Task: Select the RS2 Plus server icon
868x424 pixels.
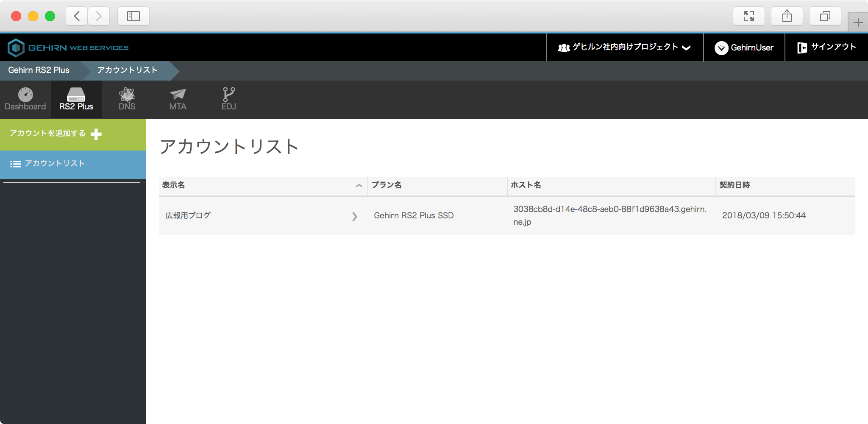Action: (76, 95)
